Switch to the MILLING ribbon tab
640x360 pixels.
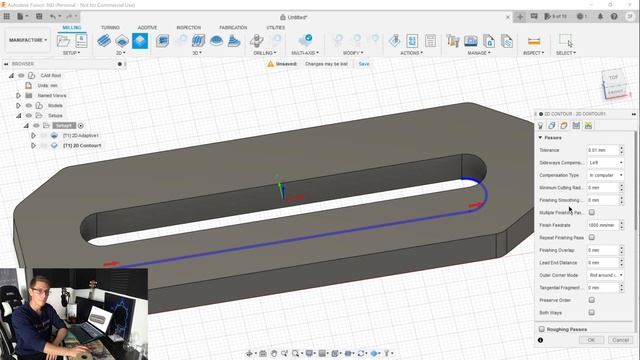click(x=71, y=27)
